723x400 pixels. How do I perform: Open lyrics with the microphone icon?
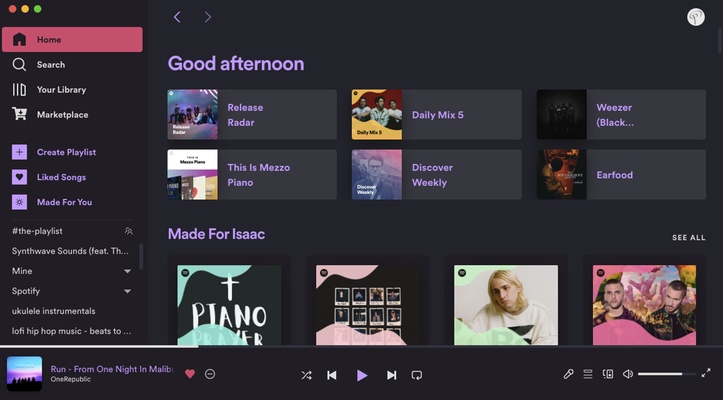569,374
